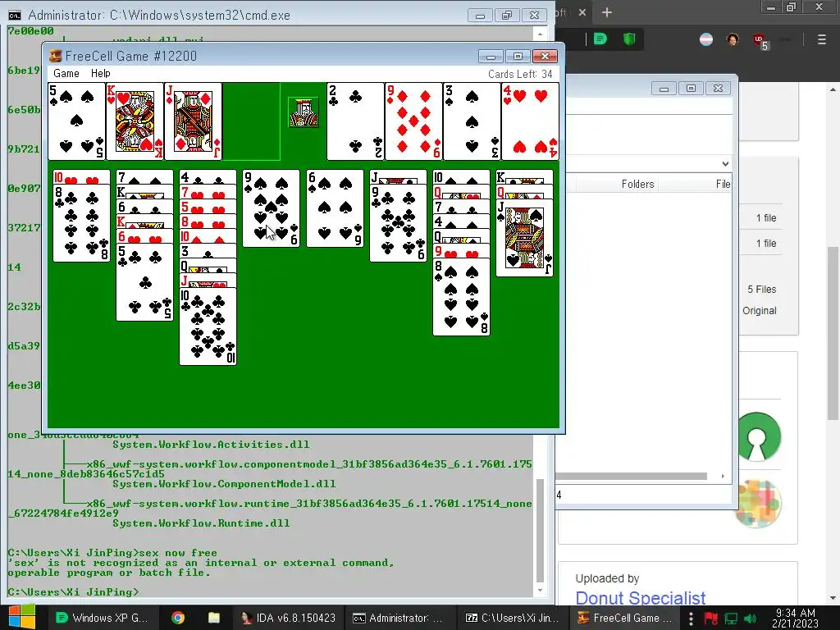Open the Game menu in FreeCell
This screenshot has height=630, width=840.
tap(66, 73)
